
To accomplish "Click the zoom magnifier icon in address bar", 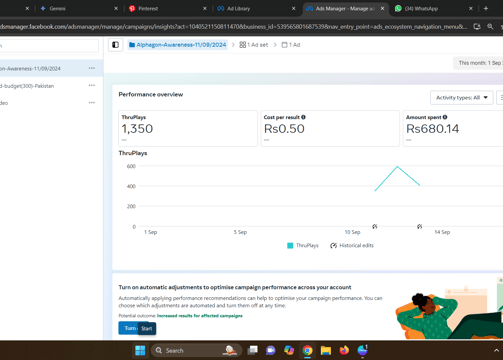I will click(x=490, y=26).
